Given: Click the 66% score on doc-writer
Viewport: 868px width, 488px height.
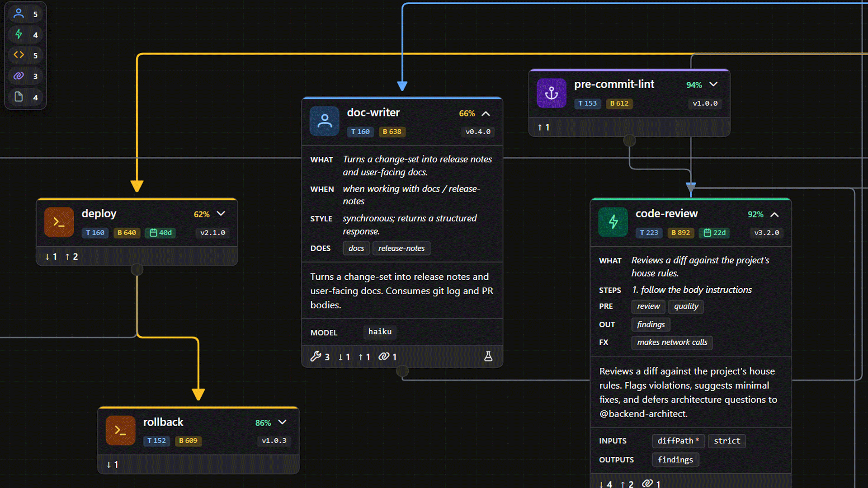Looking at the screenshot, I should coord(467,113).
